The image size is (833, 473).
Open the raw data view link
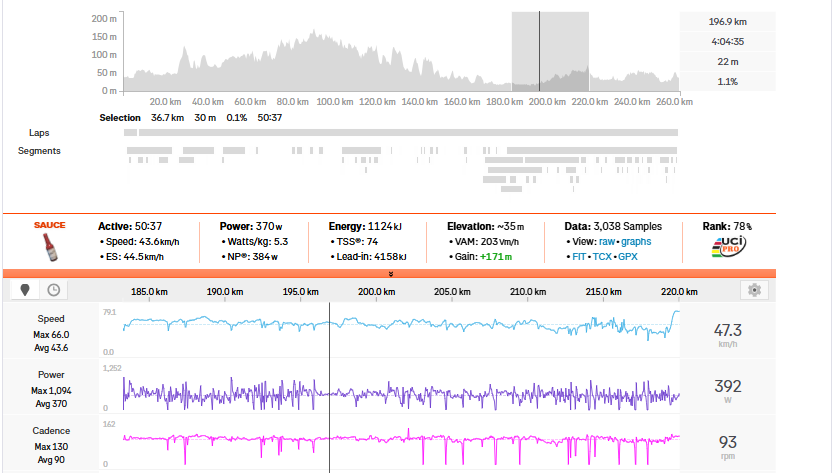608,242
